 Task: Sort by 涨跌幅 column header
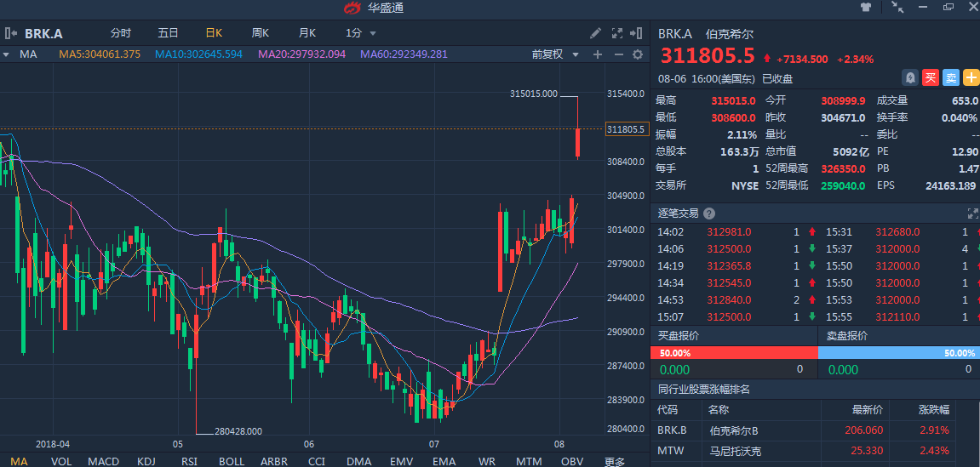click(934, 409)
